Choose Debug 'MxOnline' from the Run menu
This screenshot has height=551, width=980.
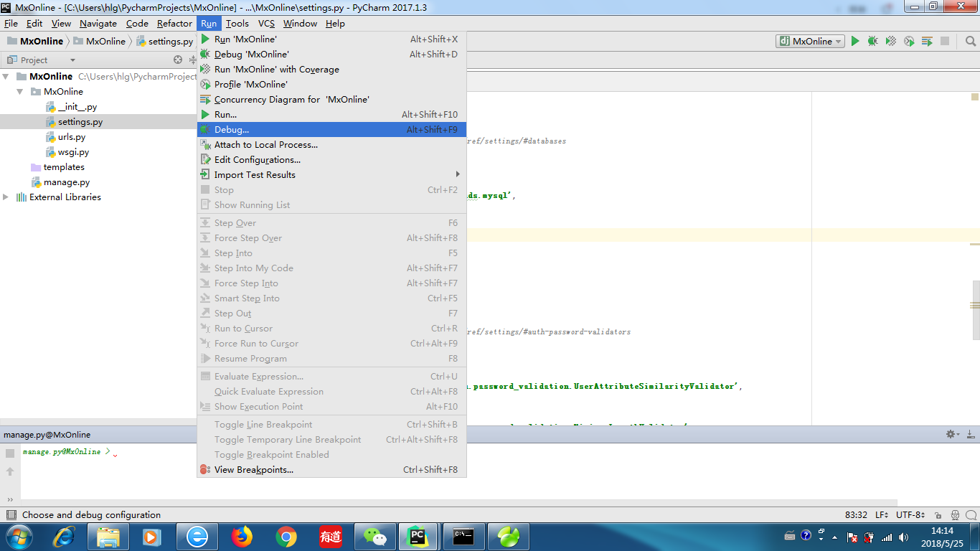(331, 55)
